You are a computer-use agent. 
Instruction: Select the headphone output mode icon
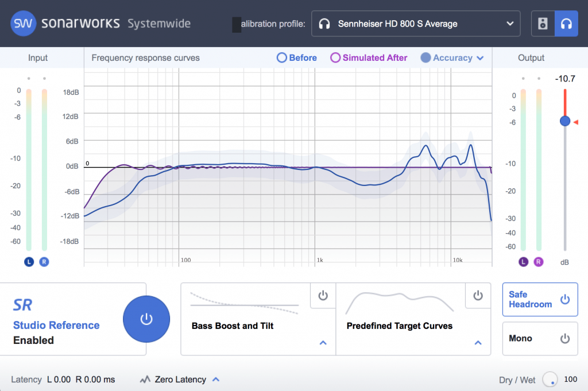(x=566, y=24)
